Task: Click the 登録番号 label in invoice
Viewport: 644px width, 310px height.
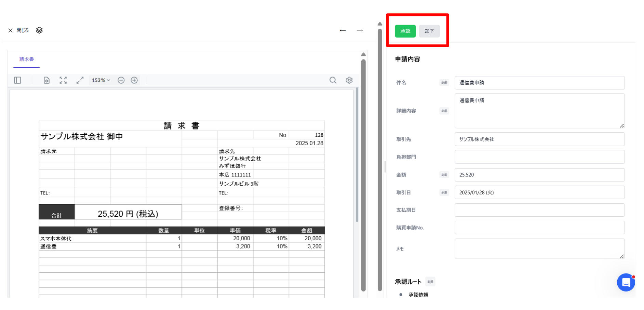Action: coord(231,208)
